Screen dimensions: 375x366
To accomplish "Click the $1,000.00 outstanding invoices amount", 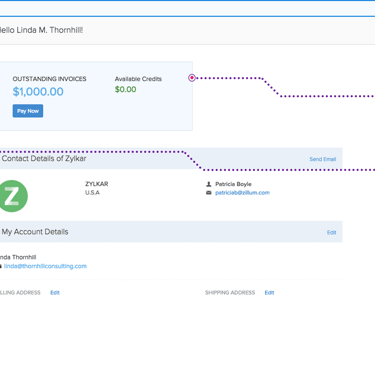I will coord(38,92).
